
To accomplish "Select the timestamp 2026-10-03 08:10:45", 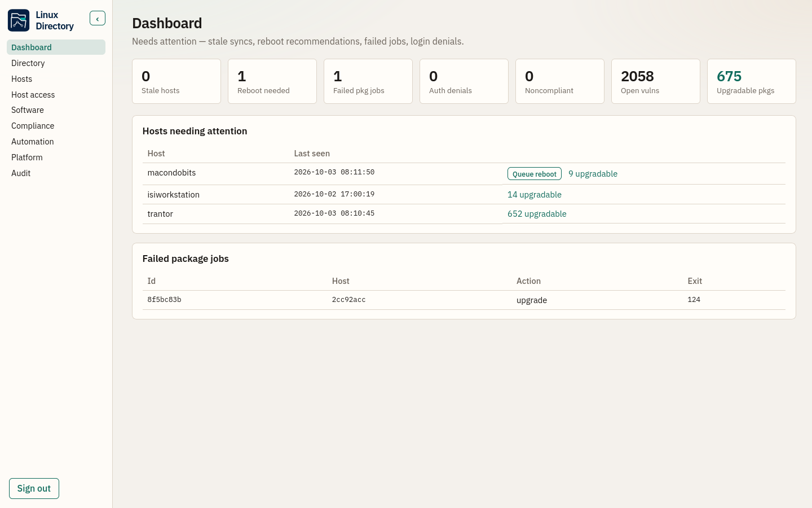I will coord(334,213).
